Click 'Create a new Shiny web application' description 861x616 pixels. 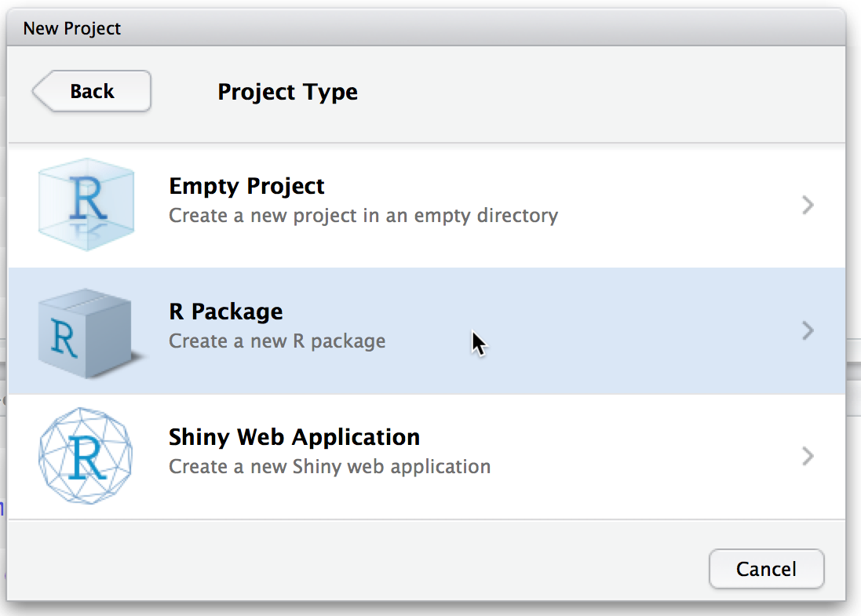tap(330, 467)
